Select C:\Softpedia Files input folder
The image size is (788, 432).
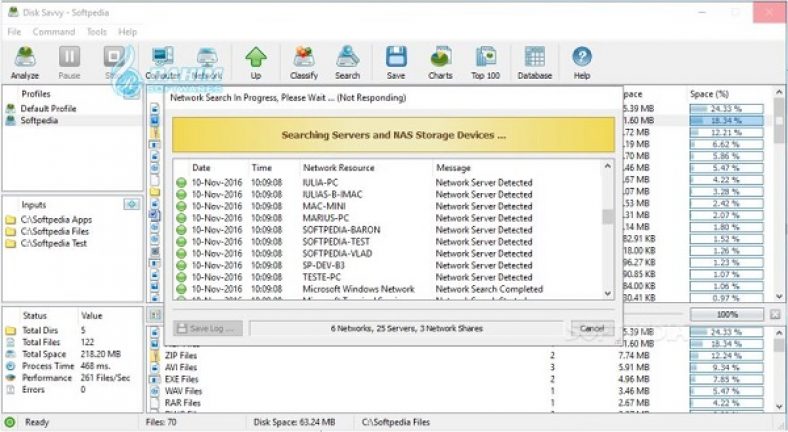[x=55, y=232]
